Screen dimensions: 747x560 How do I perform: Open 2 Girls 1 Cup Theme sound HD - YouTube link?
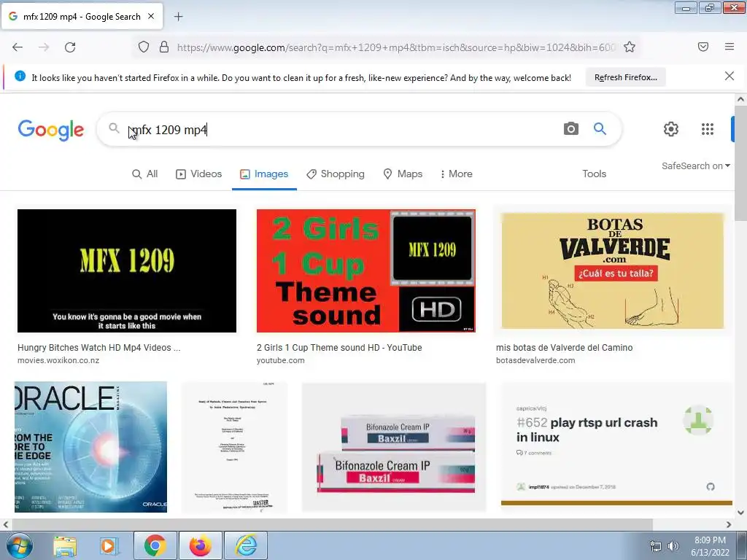[339, 348]
